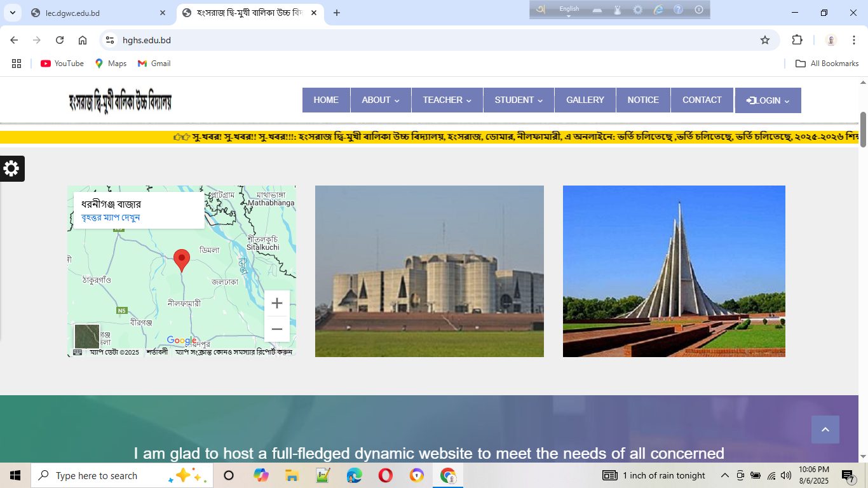The image size is (868, 488).
Task: Zoom in on the Google map
Action: [x=276, y=304]
